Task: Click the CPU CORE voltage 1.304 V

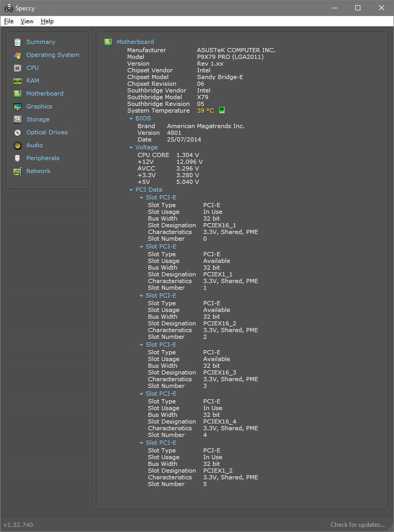Action: (x=188, y=155)
